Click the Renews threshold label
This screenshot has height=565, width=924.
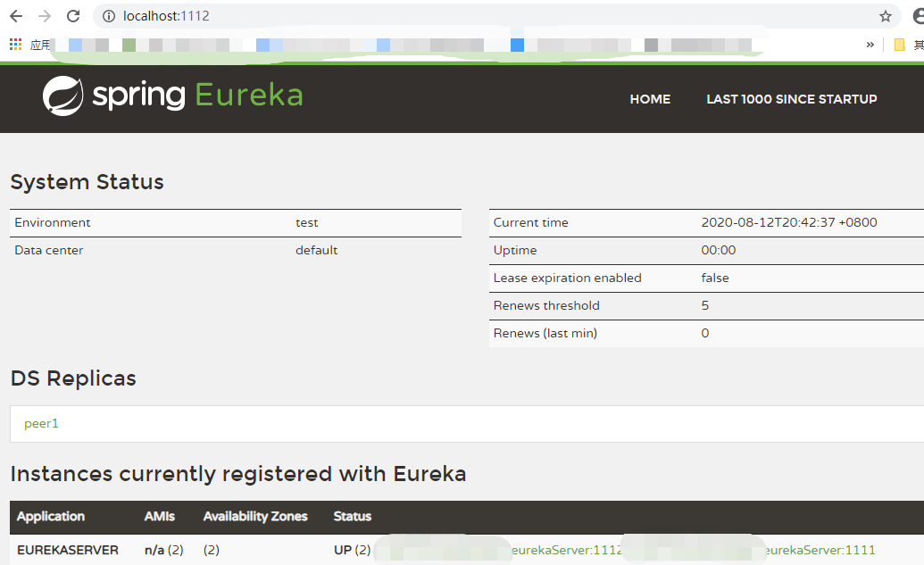[x=546, y=306]
